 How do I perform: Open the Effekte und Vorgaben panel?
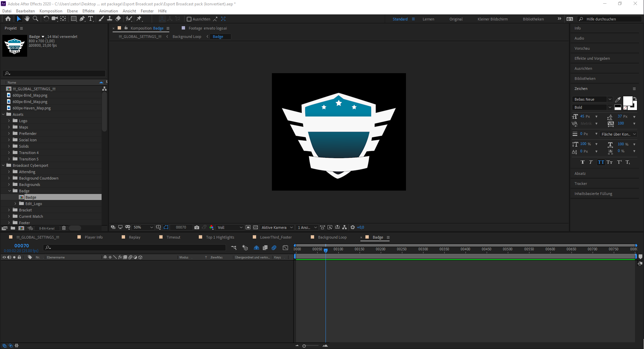592,58
